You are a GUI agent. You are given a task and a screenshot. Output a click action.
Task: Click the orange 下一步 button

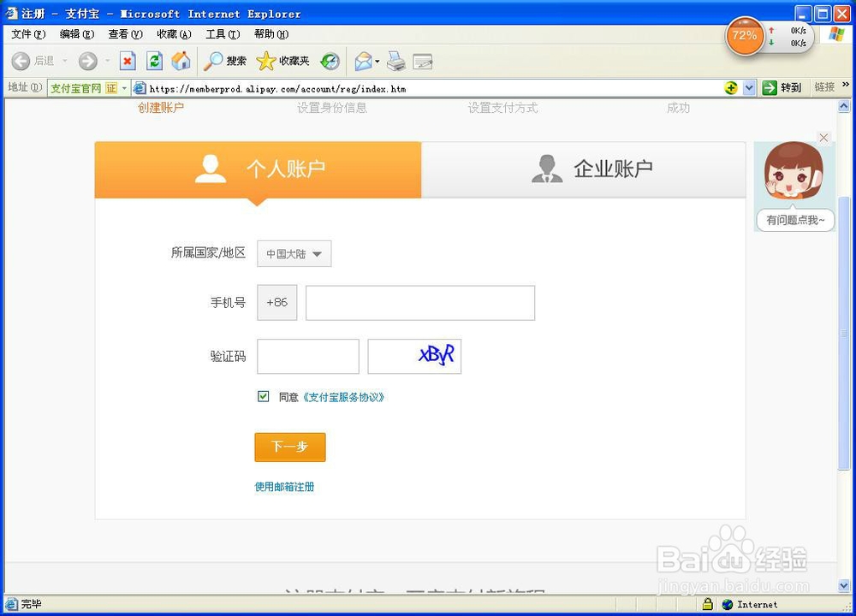click(x=290, y=447)
